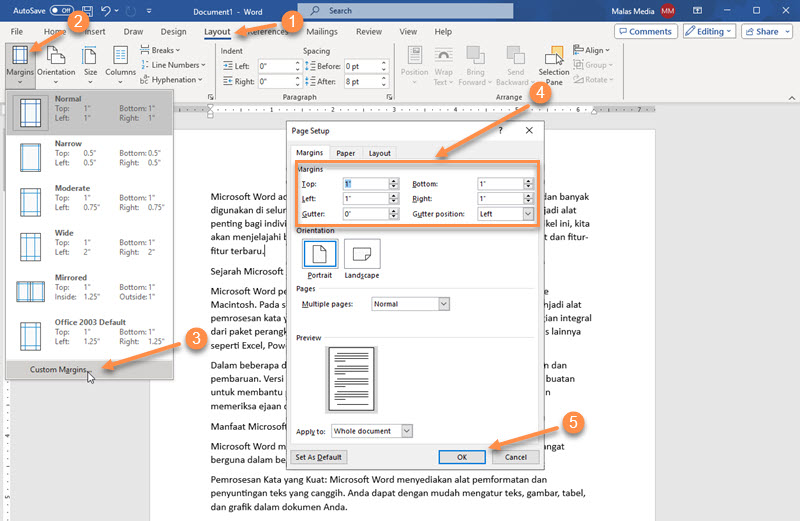Choose Portrait orientation
The image size is (800, 521).
pos(320,260)
